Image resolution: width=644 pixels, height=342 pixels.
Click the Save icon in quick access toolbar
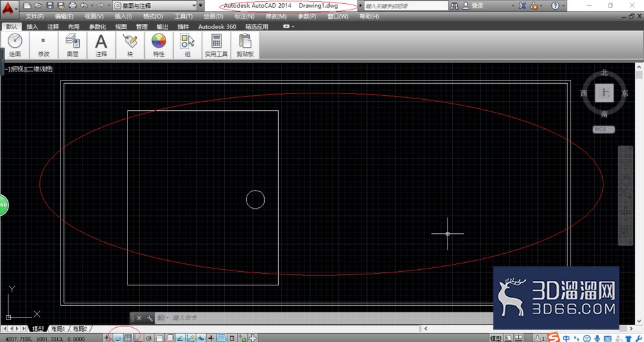pyautogui.click(x=50, y=6)
